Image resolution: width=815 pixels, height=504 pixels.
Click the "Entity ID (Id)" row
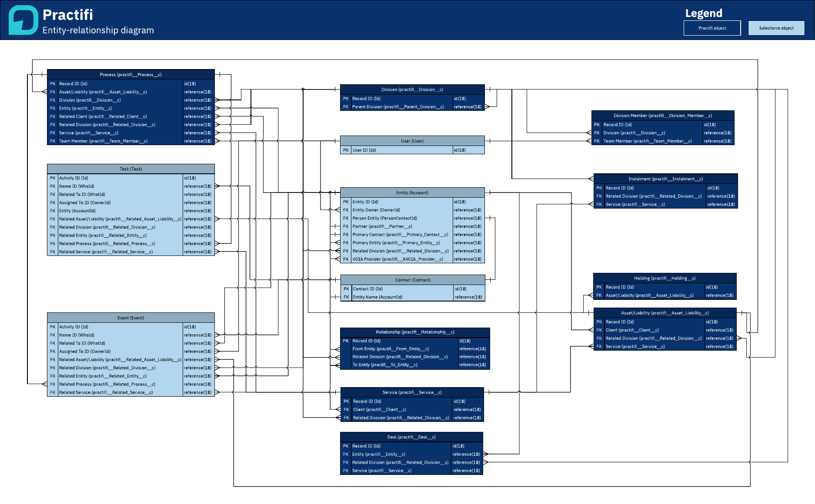(x=412, y=202)
